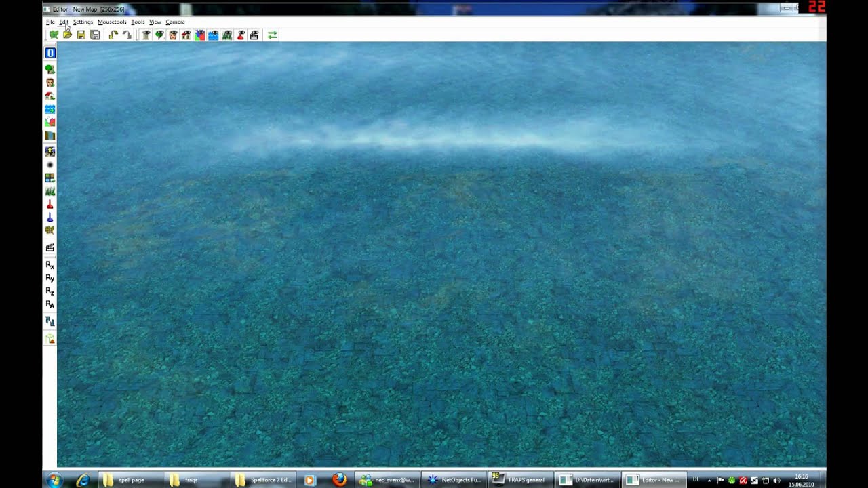Open the File menu
This screenshot has width=868, height=488.
50,22
